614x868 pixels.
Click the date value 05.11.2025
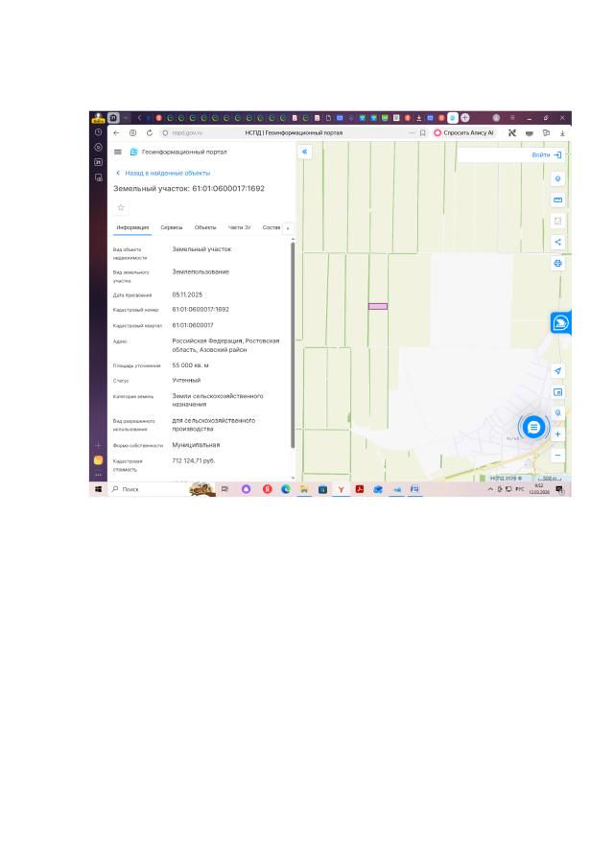pos(187,295)
